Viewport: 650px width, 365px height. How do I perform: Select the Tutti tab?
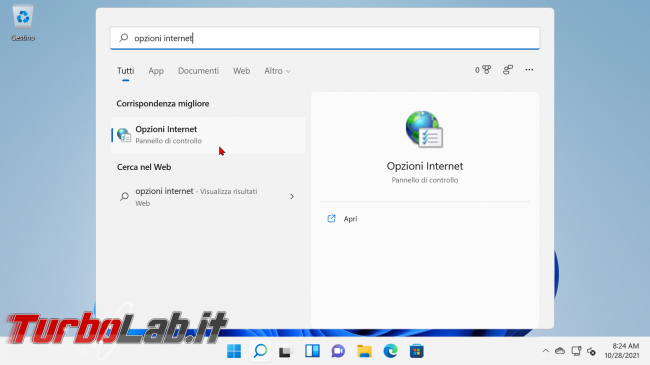click(126, 71)
